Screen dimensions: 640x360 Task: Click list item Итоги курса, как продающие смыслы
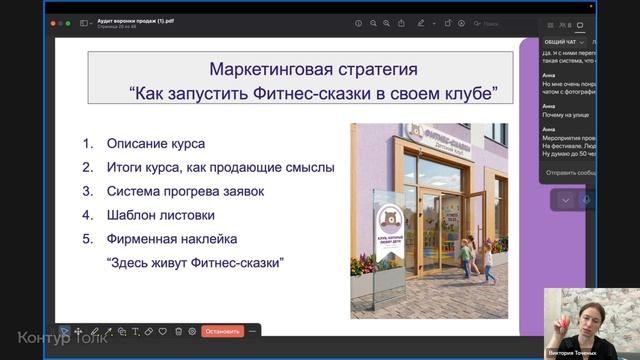click(x=220, y=167)
